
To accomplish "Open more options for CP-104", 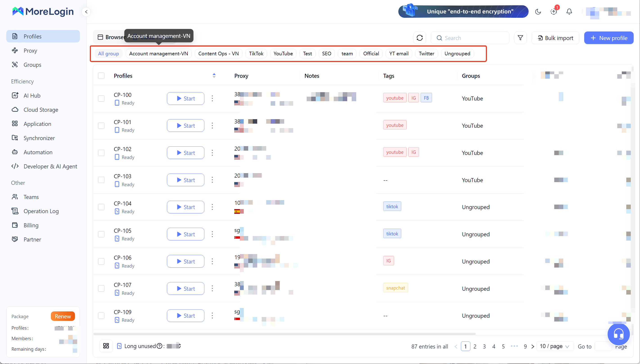I will tap(212, 207).
